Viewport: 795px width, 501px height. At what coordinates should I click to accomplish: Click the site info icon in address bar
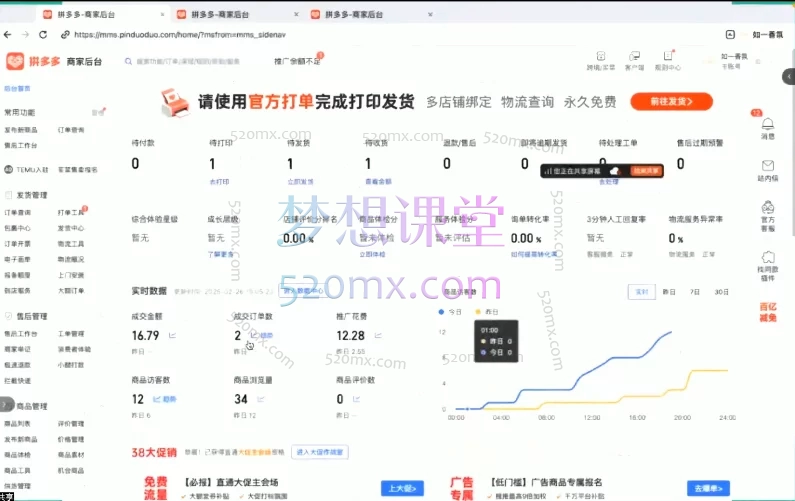[65, 34]
